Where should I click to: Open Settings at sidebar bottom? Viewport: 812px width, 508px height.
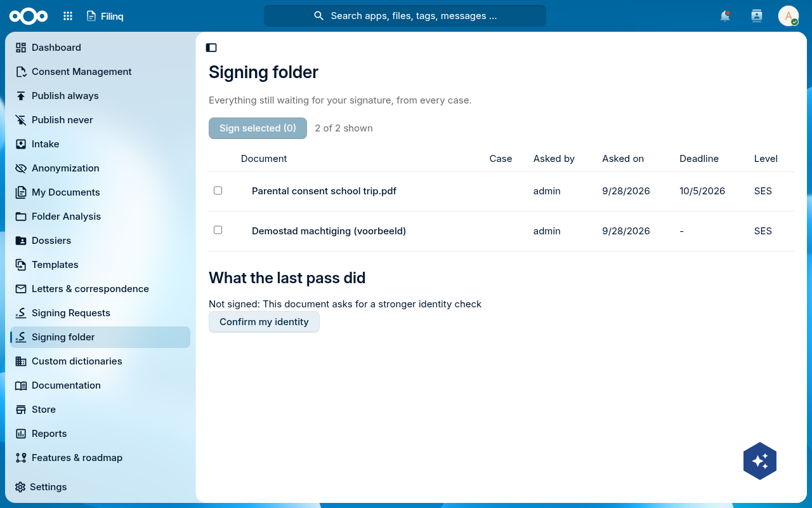click(x=100, y=487)
